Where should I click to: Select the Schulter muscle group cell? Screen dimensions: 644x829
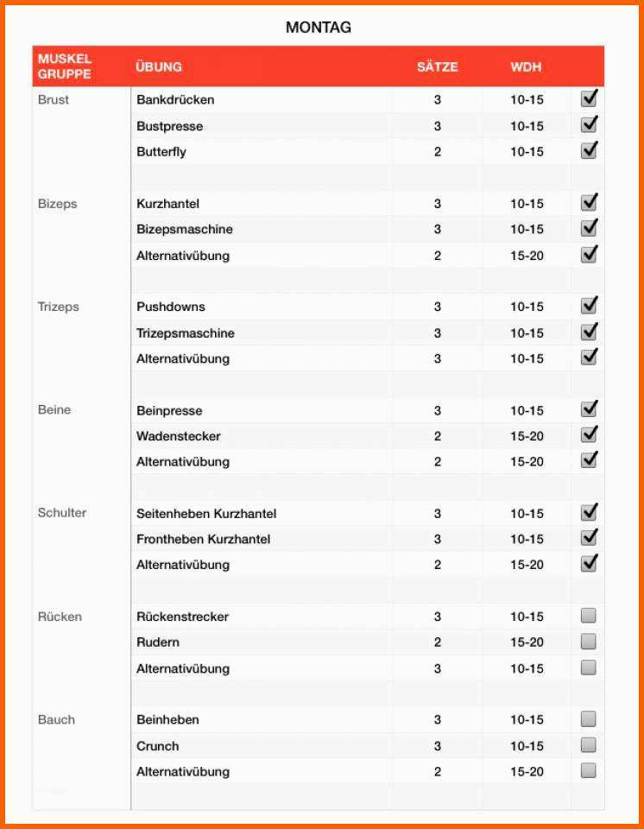click(x=62, y=513)
